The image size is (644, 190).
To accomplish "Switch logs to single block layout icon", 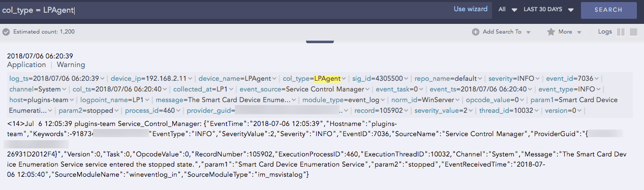I will point(633,32).
